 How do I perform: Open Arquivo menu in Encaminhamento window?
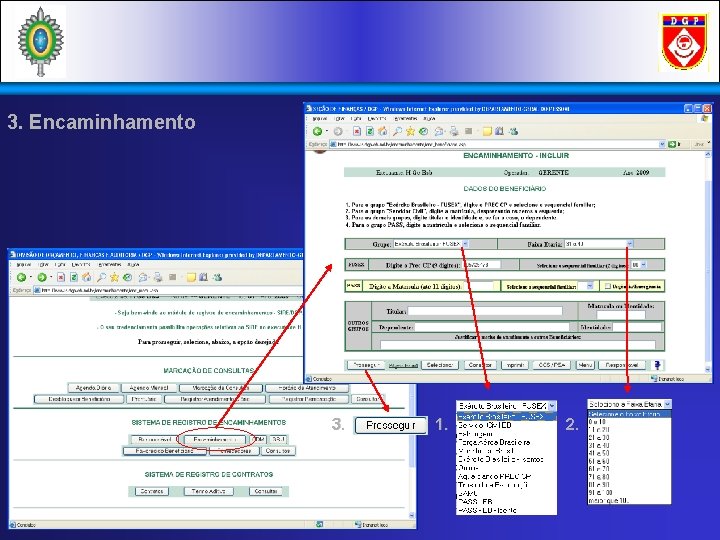[x=320, y=118]
